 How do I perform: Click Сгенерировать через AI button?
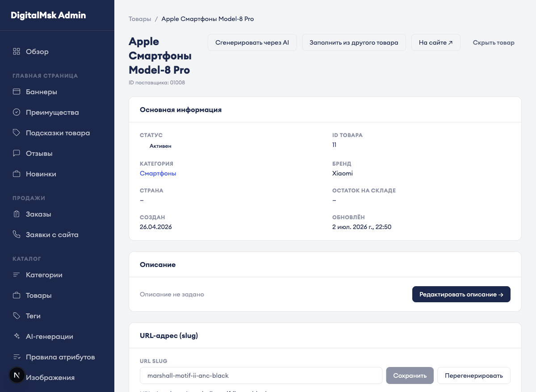[252, 43]
